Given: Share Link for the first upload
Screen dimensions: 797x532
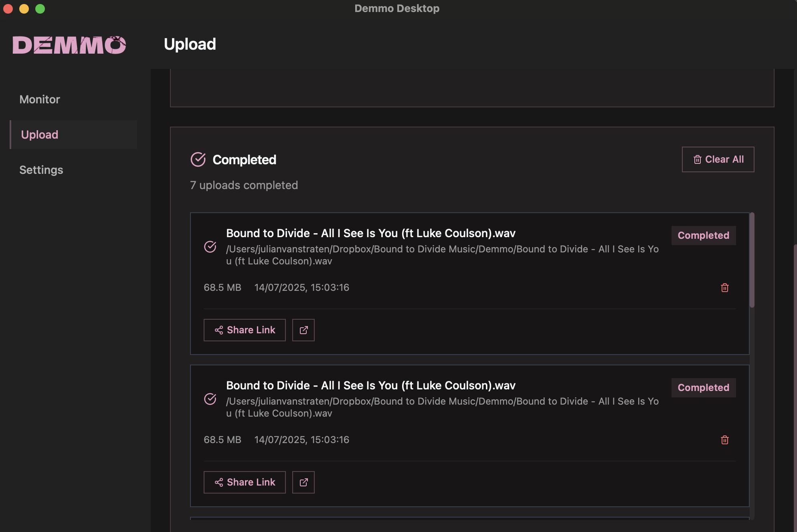Looking at the screenshot, I should [x=245, y=330].
